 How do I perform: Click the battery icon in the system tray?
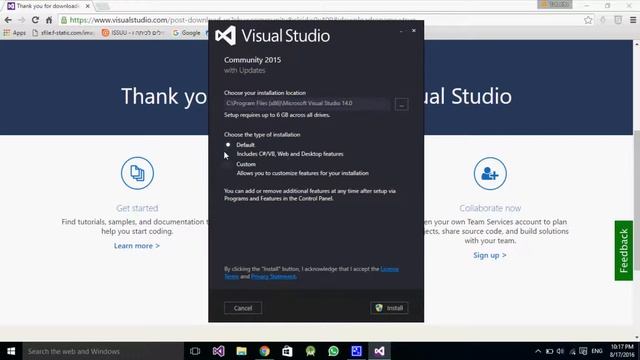point(549,351)
